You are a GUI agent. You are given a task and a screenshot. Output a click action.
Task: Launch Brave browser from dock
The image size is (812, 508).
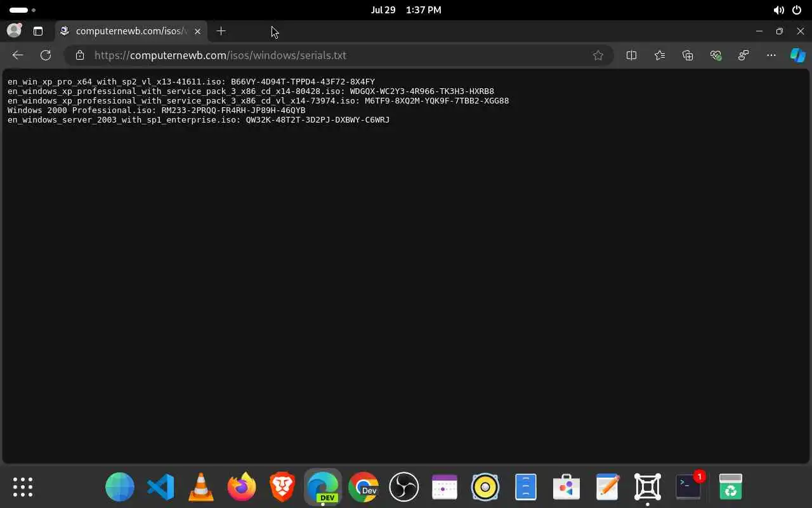(282, 487)
